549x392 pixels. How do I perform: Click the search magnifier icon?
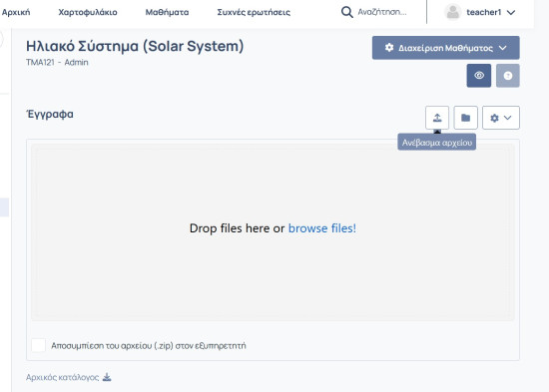tap(346, 12)
